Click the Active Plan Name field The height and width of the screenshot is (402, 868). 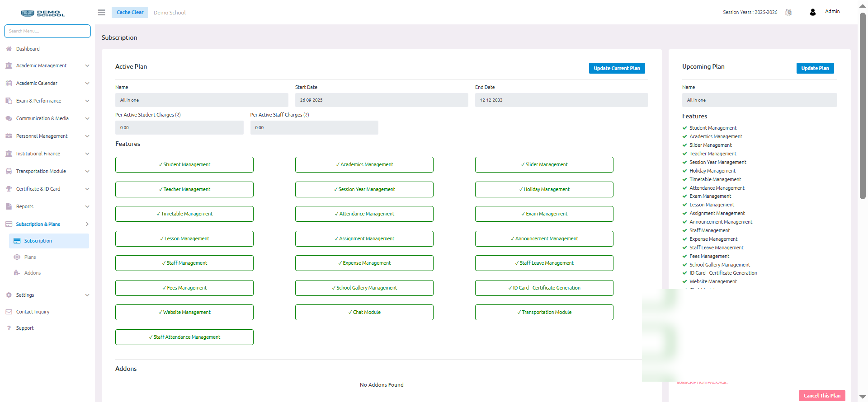[x=202, y=100]
